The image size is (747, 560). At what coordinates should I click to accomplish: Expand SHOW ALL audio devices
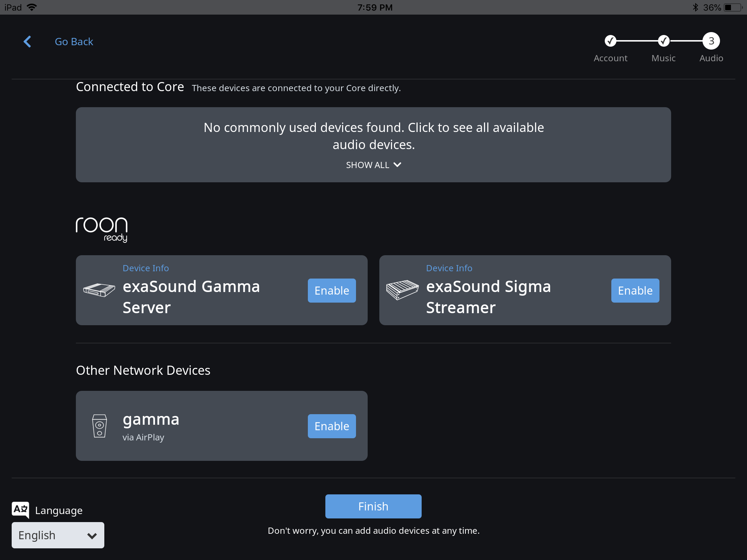click(373, 165)
